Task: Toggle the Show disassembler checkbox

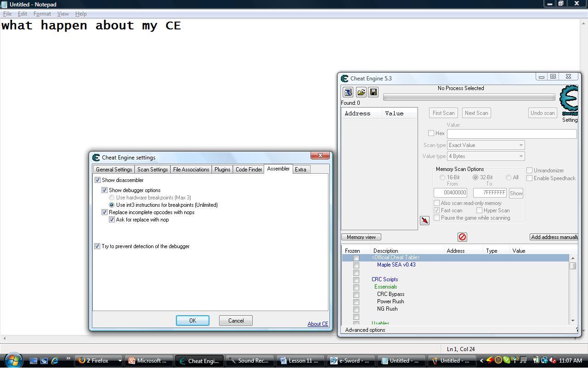Action: (97, 180)
